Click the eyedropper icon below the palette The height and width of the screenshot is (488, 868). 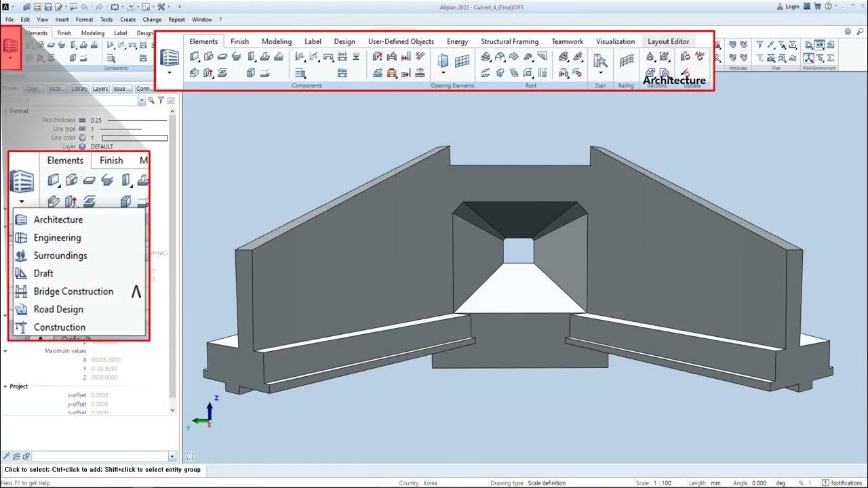pyautogui.click(x=7, y=457)
